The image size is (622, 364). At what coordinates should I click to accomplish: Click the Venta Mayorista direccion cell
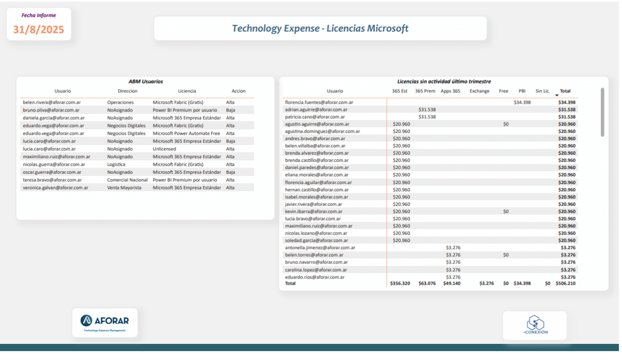124,188
